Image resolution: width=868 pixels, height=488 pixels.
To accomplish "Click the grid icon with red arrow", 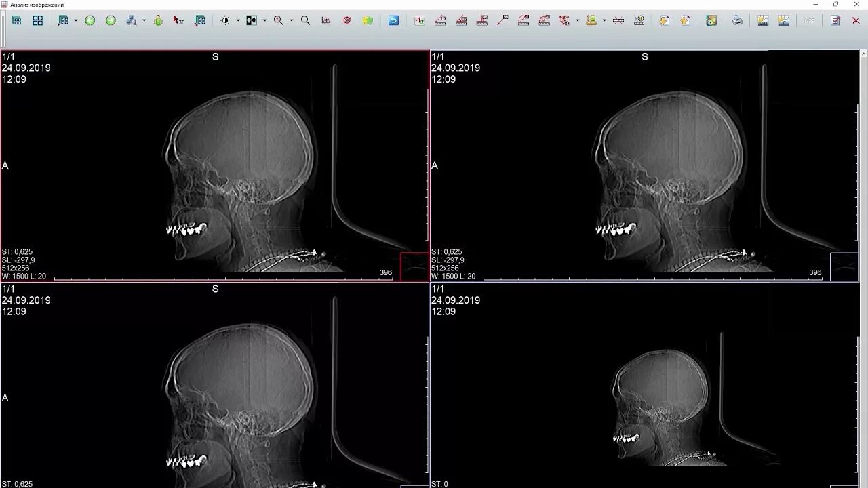I will [199, 20].
